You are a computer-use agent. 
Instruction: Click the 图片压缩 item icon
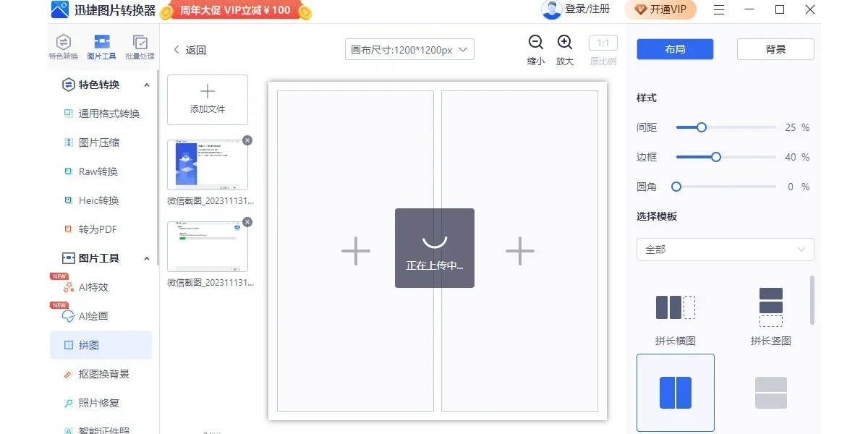(x=69, y=142)
